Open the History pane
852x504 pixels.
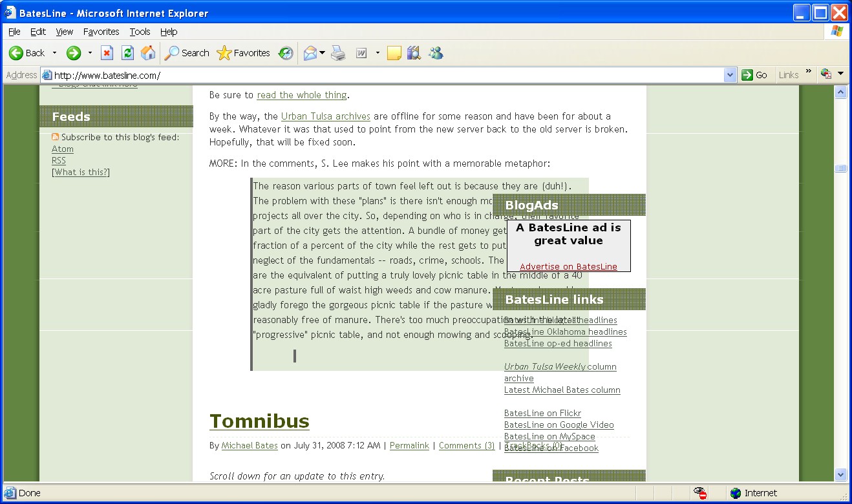[x=286, y=53]
